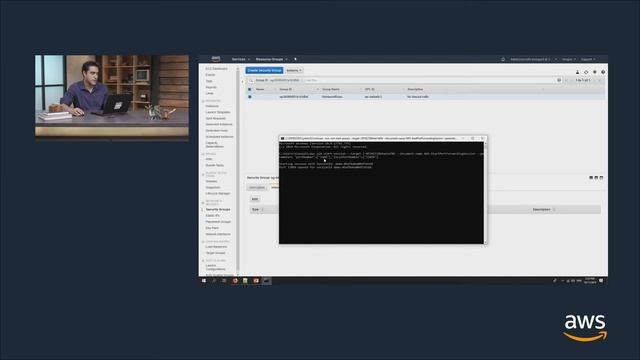
Task: Open Snapshots in sidebar
Action: point(213,187)
